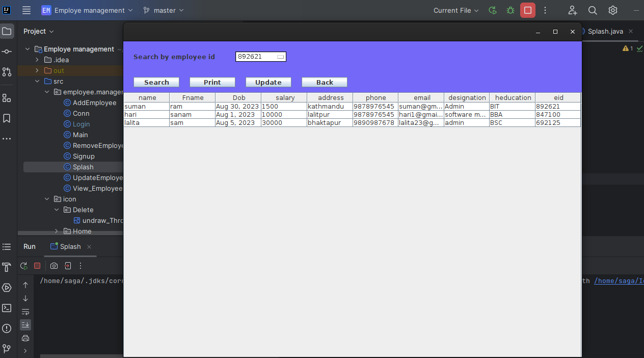Stop process in Run panel
The height and width of the screenshot is (358, 644).
pyautogui.click(x=37, y=266)
